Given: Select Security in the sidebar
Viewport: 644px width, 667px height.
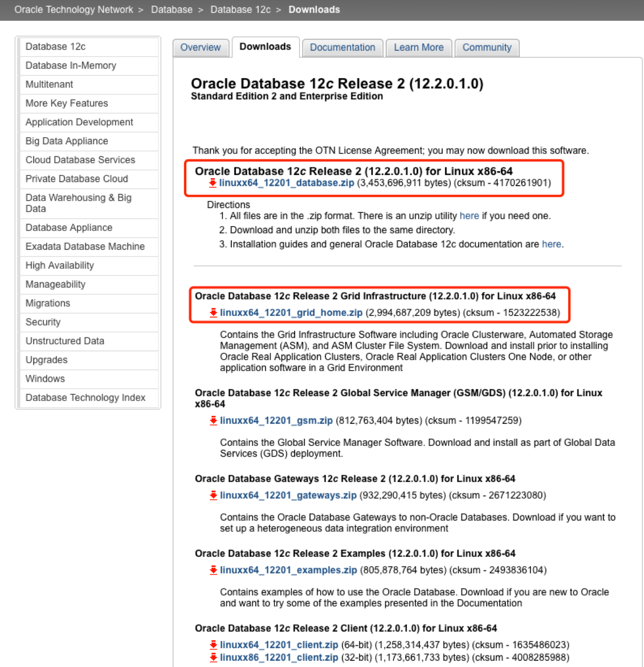Looking at the screenshot, I should point(89,322).
